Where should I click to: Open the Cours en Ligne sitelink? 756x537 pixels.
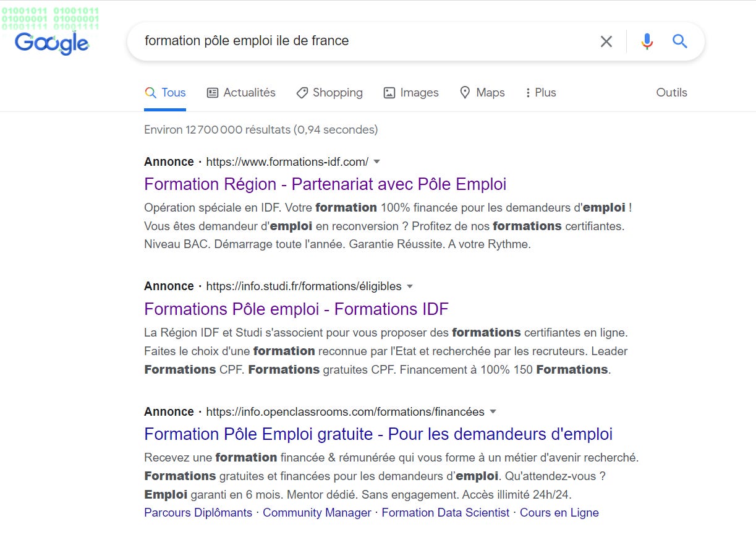coord(559,513)
